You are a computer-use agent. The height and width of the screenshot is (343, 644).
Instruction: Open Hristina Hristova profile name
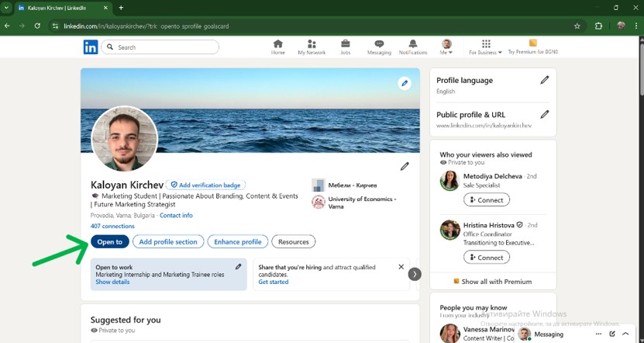click(489, 225)
